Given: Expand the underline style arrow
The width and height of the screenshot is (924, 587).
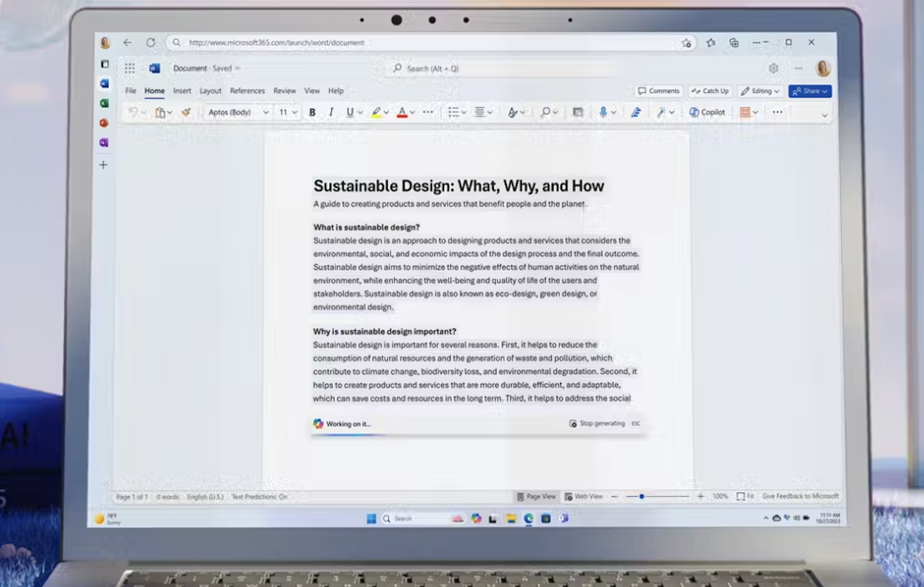Looking at the screenshot, I should click(360, 113).
